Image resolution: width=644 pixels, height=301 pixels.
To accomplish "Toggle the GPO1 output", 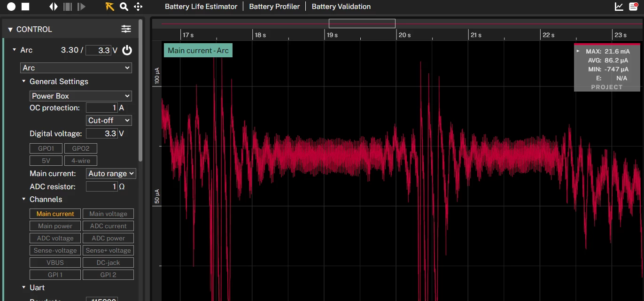I will click(46, 148).
